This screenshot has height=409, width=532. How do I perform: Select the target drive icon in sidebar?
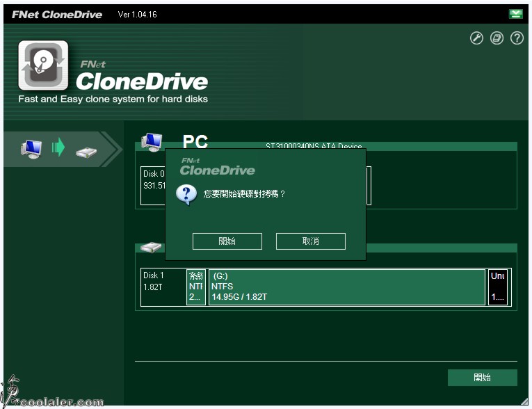click(86, 152)
